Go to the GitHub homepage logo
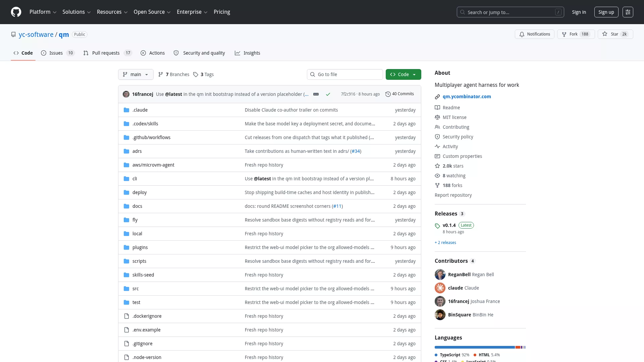Screen dimensions: 644x362 (x=16, y=12)
